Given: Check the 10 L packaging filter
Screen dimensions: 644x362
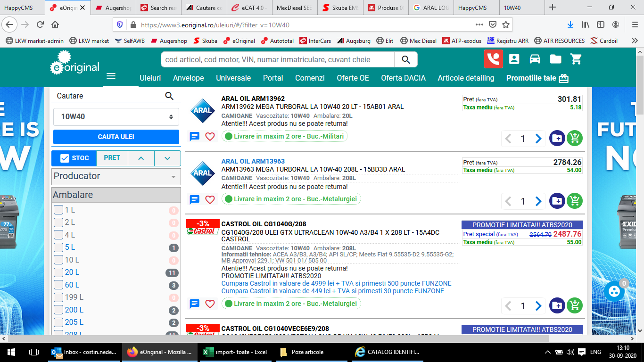Looking at the screenshot, I should [x=58, y=260].
